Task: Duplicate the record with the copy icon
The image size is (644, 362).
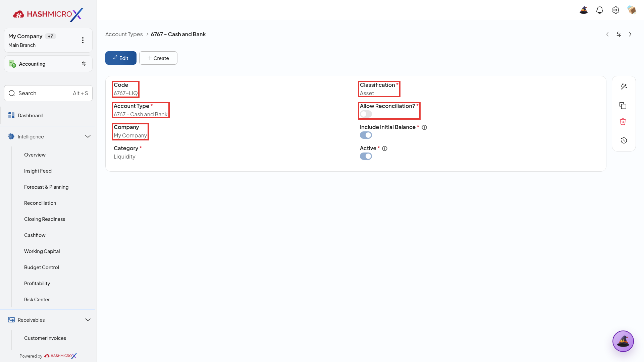Action: point(623,106)
